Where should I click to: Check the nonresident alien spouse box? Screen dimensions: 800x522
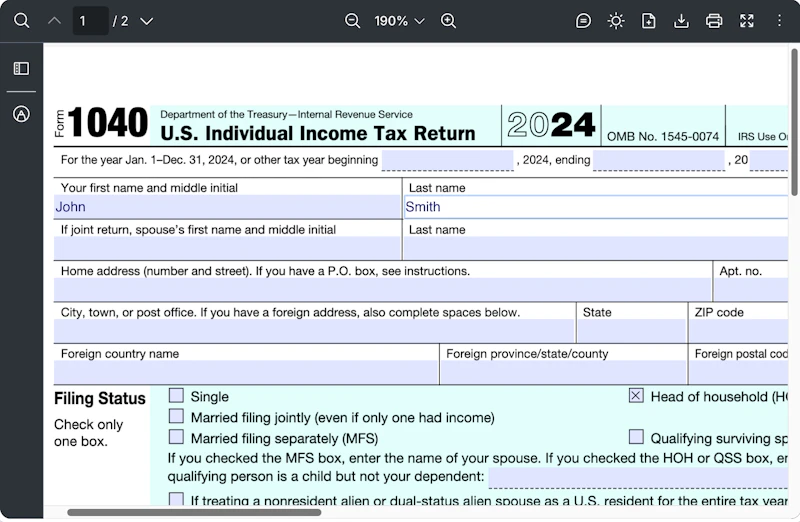tap(177, 499)
